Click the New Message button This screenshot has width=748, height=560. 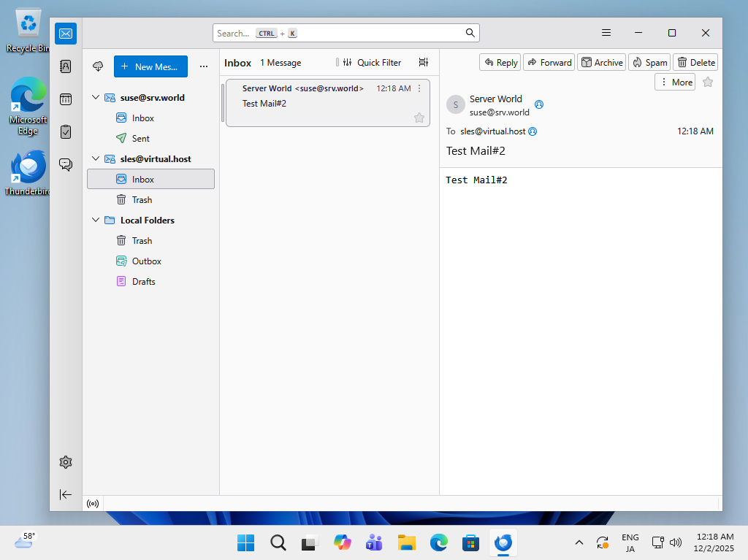tap(150, 66)
